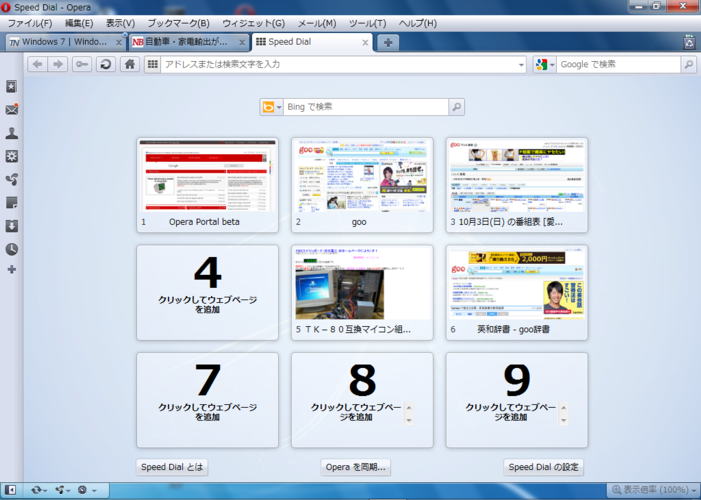Open the Mail panel in sidebar
Image resolution: width=701 pixels, height=500 pixels.
(x=12, y=110)
